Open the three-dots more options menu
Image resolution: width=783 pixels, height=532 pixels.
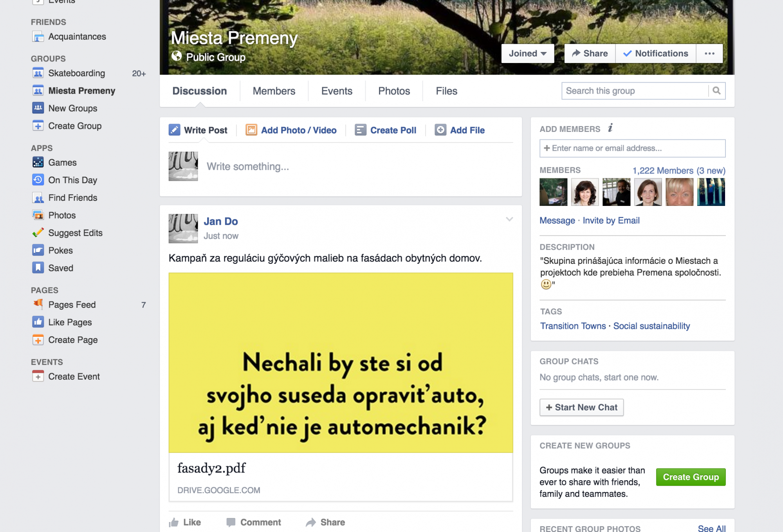[709, 54]
